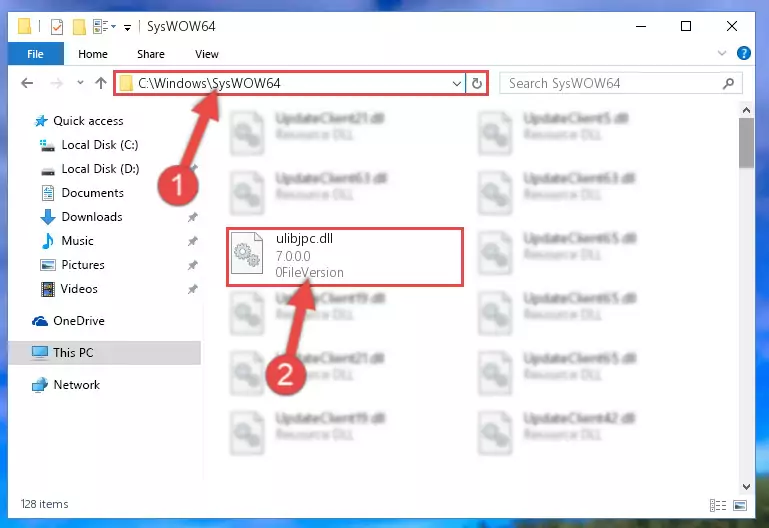Open Downloads in the sidebar
This screenshot has width=769, height=528.
pyautogui.click(x=92, y=217)
